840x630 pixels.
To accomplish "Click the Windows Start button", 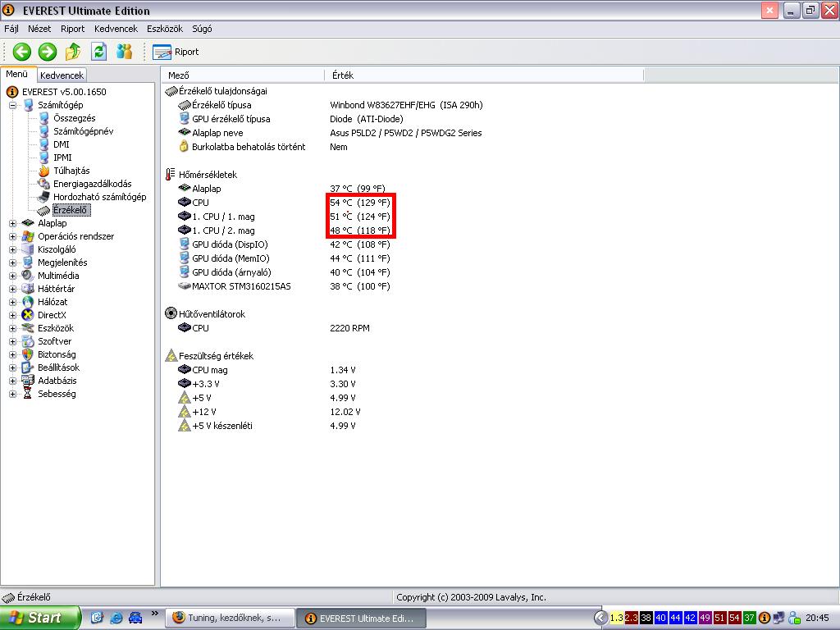I will click(x=40, y=618).
